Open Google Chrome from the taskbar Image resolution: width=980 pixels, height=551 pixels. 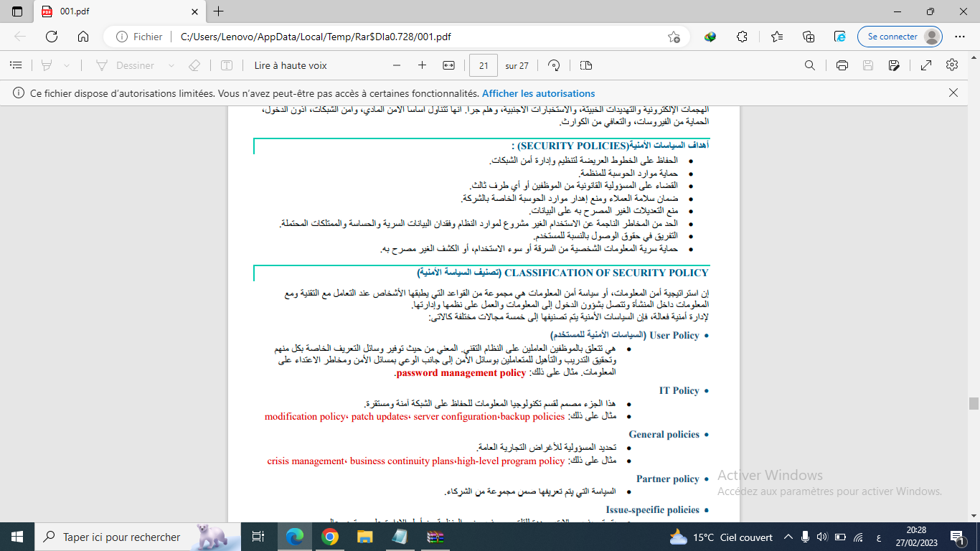tap(329, 537)
